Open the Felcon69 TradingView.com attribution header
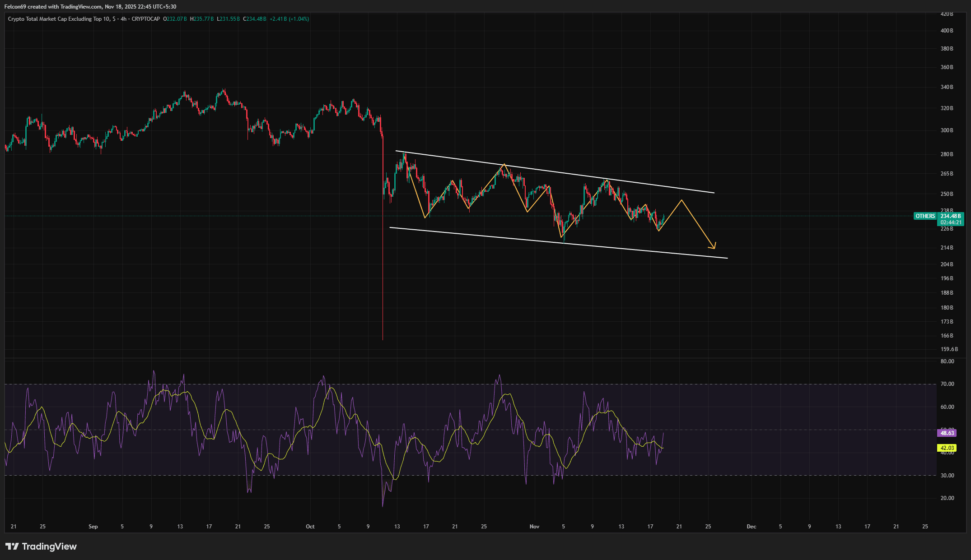The height and width of the screenshot is (560, 971). point(90,7)
